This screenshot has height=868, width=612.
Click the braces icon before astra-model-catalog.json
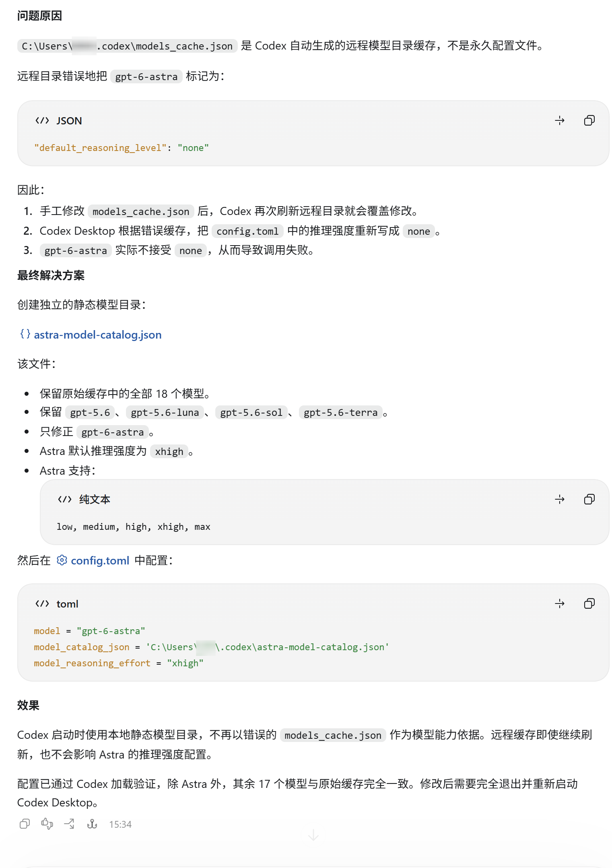coord(25,334)
